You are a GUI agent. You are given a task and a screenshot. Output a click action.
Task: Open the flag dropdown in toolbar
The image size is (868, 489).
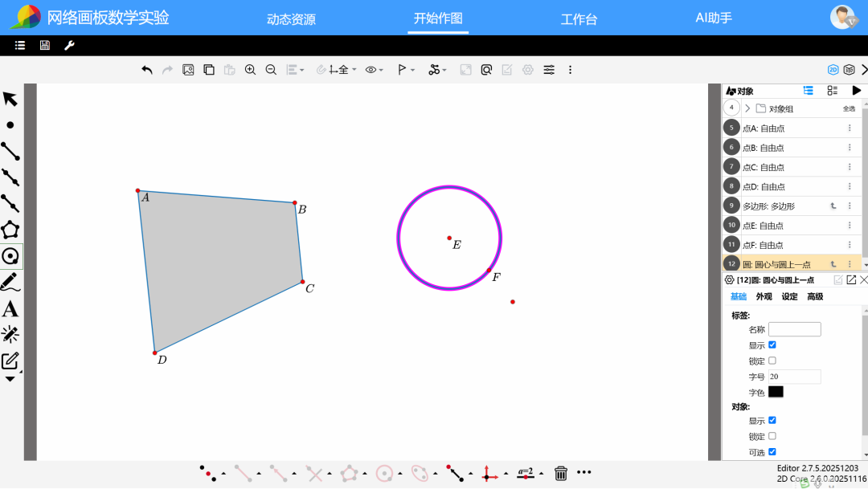406,70
